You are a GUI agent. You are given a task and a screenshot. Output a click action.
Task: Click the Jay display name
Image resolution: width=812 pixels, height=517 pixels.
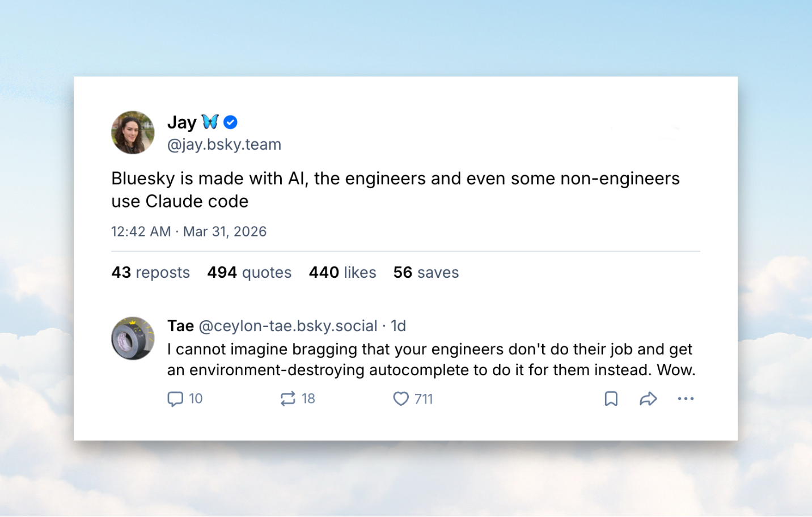pyautogui.click(x=181, y=122)
